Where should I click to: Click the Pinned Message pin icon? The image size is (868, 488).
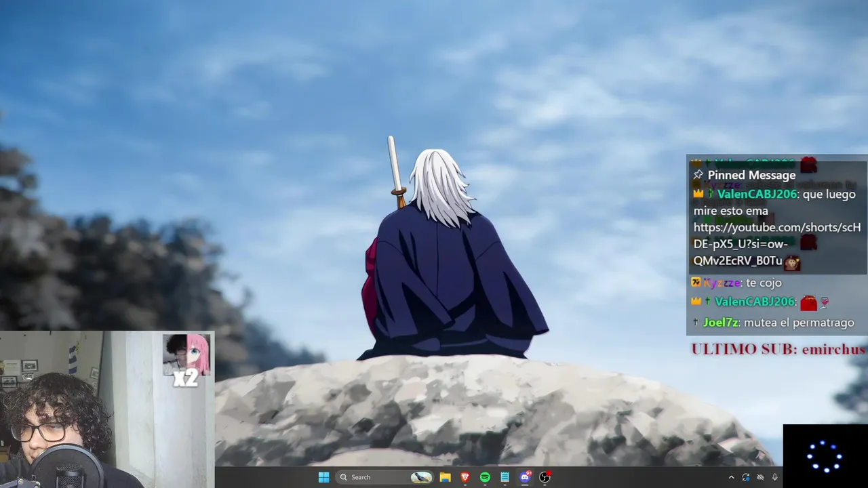[698, 175]
